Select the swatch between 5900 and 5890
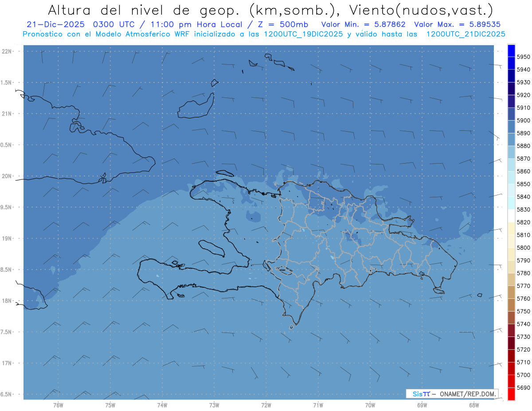 (x=511, y=127)
